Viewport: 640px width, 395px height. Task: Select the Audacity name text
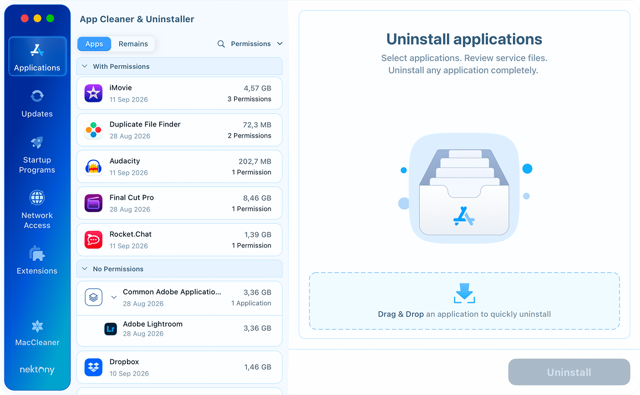[x=124, y=161]
